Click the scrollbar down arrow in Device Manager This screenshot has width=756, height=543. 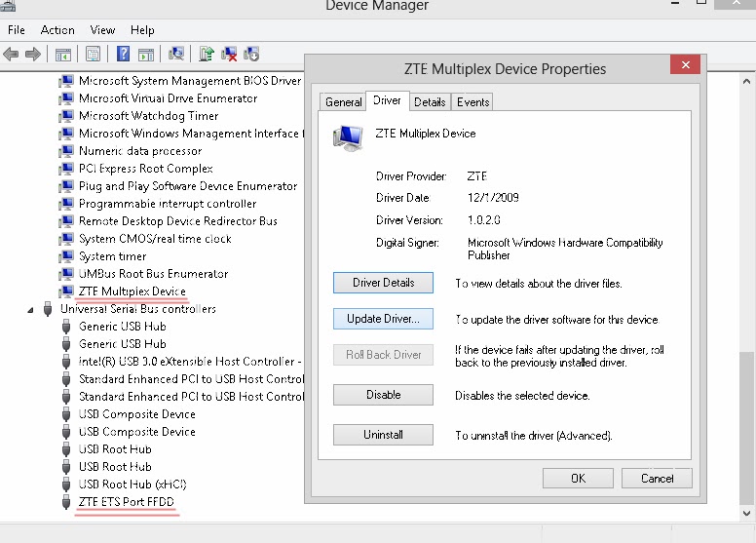(746, 514)
